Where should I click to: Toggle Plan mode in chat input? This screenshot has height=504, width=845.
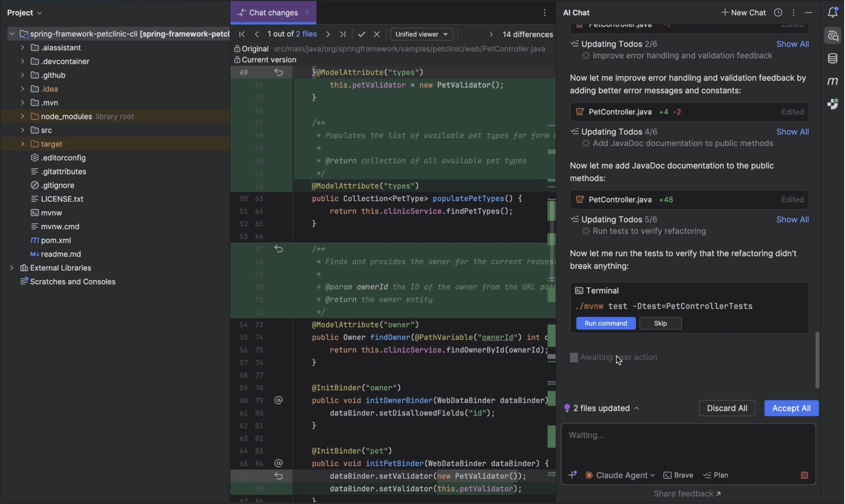pyautogui.click(x=716, y=475)
